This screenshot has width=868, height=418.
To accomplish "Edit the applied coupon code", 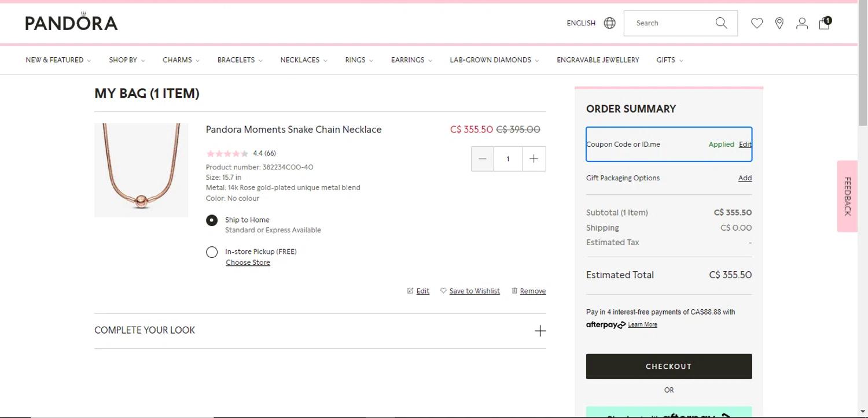I will [745, 145].
